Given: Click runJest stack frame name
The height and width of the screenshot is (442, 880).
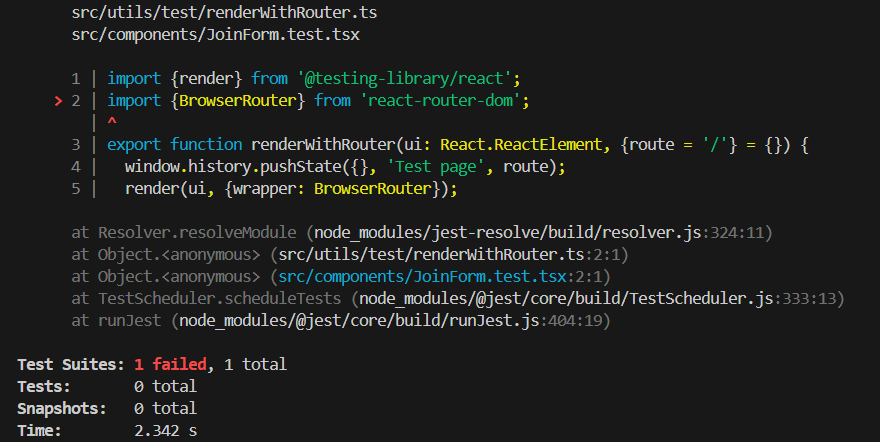Looking at the screenshot, I should point(130,321).
